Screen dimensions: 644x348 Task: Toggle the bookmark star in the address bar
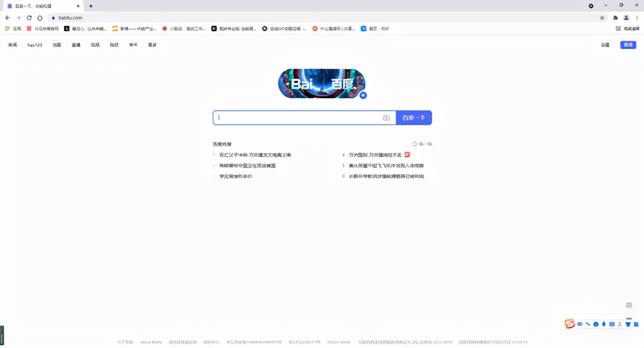click(x=602, y=17)
